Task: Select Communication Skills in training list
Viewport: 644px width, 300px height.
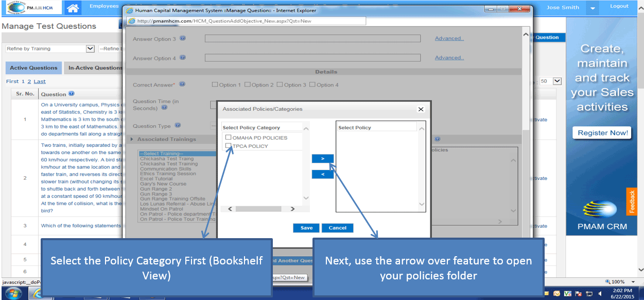Action: 166,169
